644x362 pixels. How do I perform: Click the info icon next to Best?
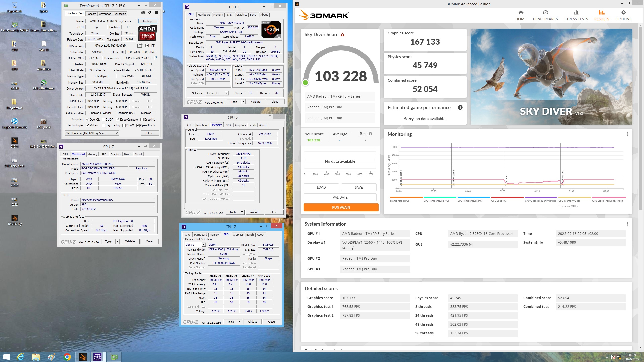(370, 134)
